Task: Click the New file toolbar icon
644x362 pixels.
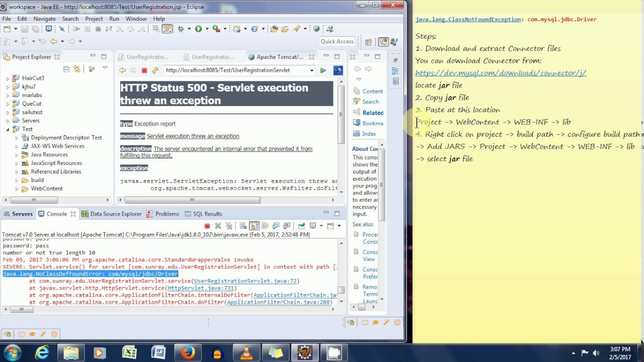Action: pos(7,29)
